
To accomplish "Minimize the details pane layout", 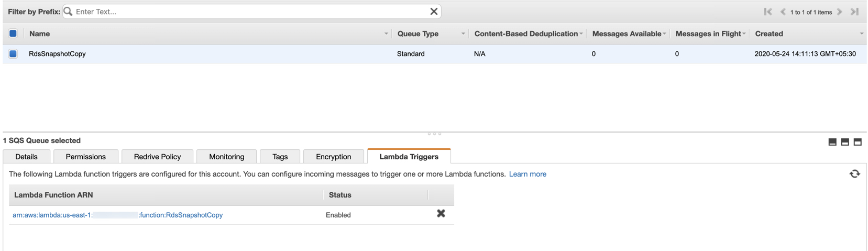I will 832,142.
